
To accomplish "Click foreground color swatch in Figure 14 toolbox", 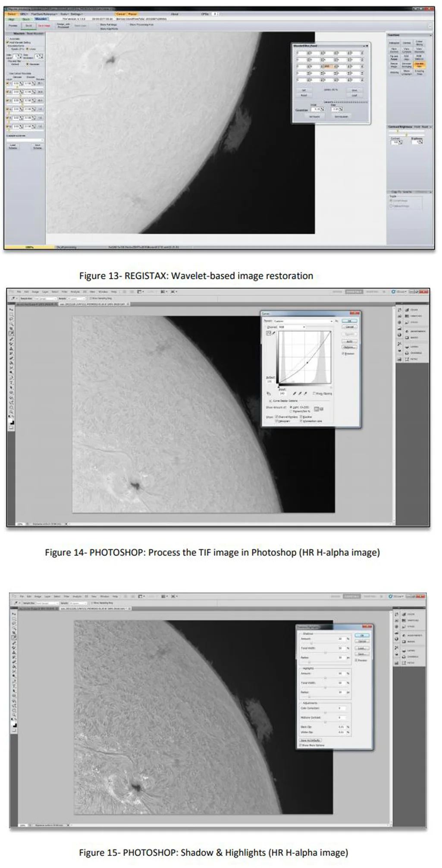I will pyautogui.click(x=10, y=421).
